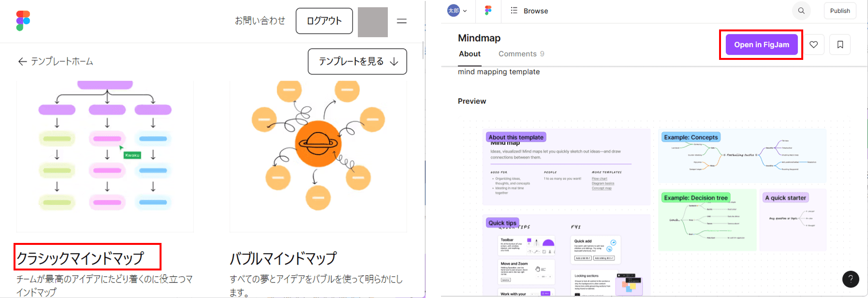Click the gray profile avatar square
868x298 pixels.
(372, 22)
